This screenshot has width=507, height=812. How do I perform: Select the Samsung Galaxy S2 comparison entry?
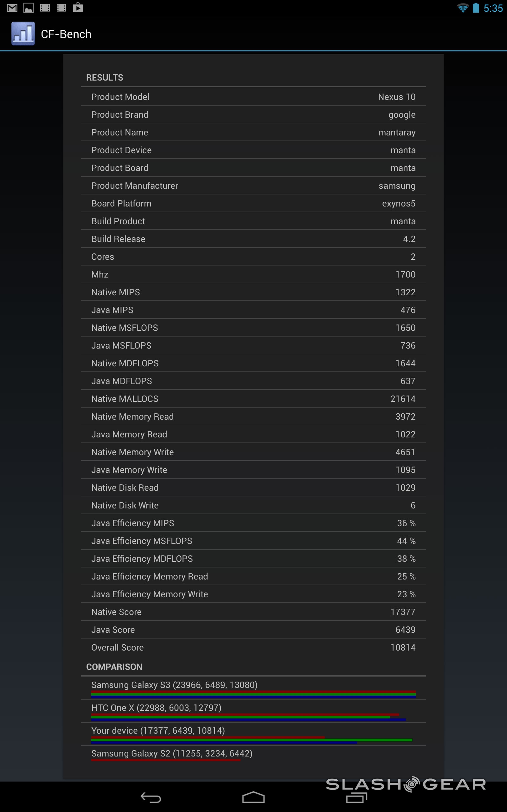coord(253,755)
